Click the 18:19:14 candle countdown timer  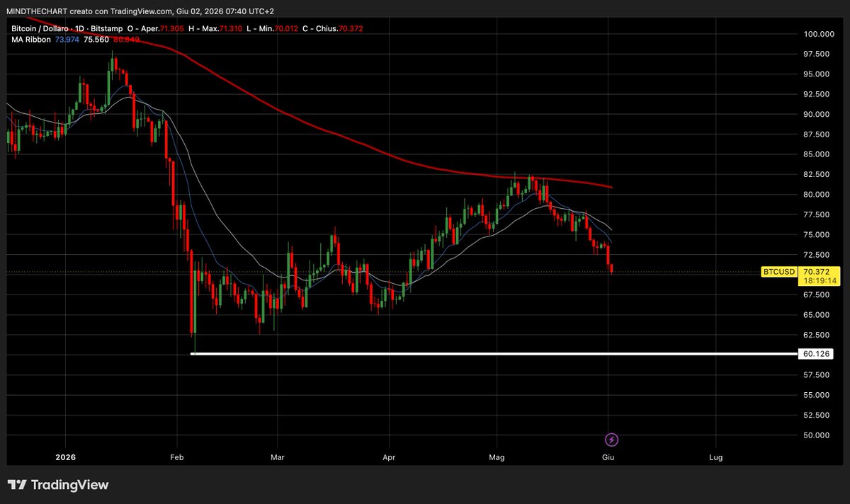[x=820, y=281]
